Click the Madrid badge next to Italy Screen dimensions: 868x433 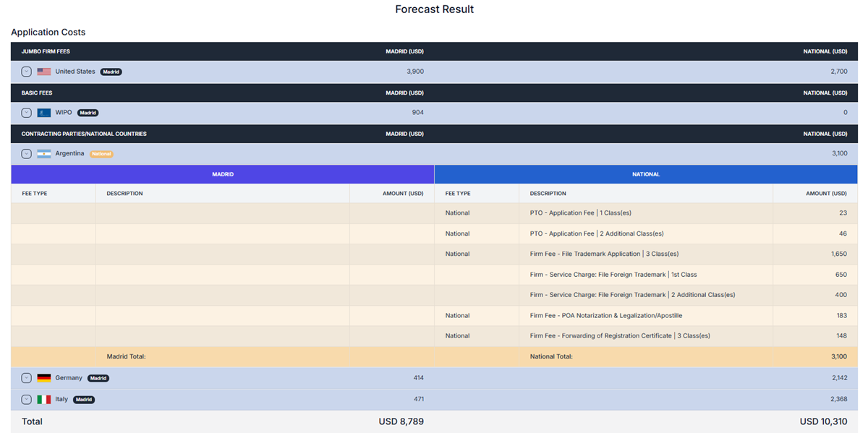coord(84,399)
